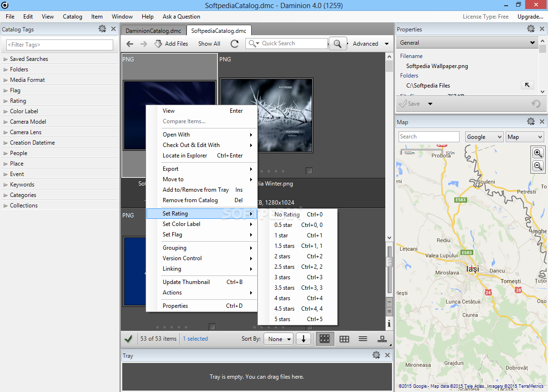Click the Add Files icon button
This screenshot has height=392, width=548.
point(158,44)
